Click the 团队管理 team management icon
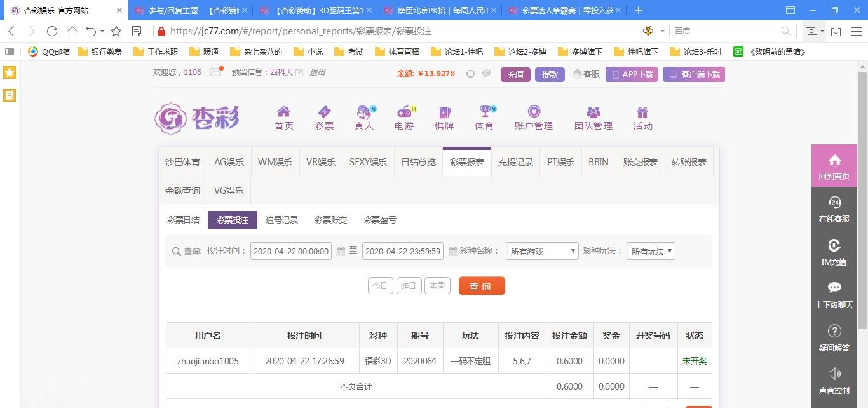The width and height of the screenshot is (868, 408). point(593,112)
